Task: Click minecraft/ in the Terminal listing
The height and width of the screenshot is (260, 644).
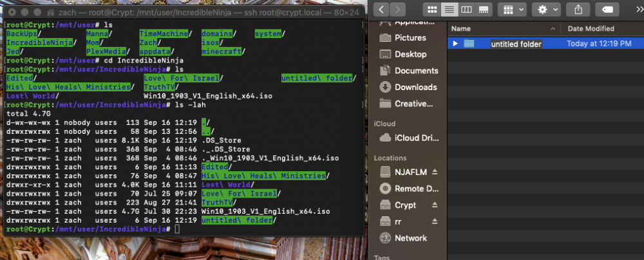Action: point(223,51)
